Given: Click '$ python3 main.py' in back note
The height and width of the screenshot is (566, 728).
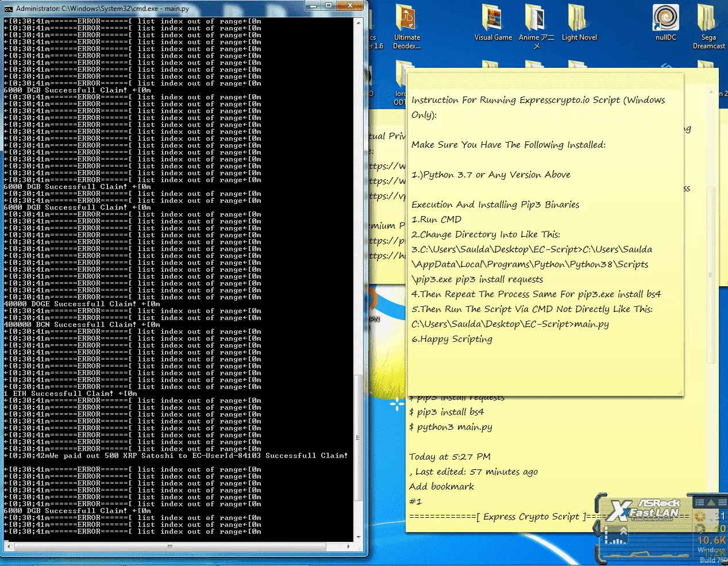Looking at the screenshot, I should (450, 427).
